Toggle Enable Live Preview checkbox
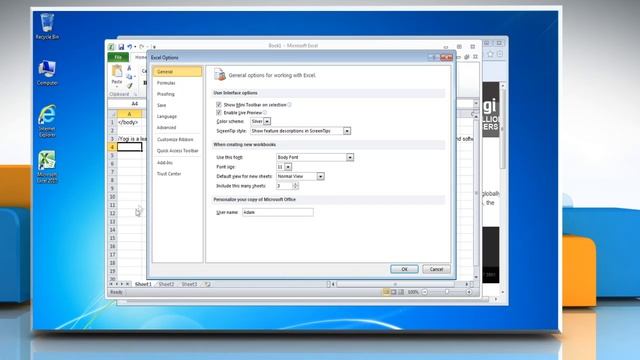 point(219,112)
